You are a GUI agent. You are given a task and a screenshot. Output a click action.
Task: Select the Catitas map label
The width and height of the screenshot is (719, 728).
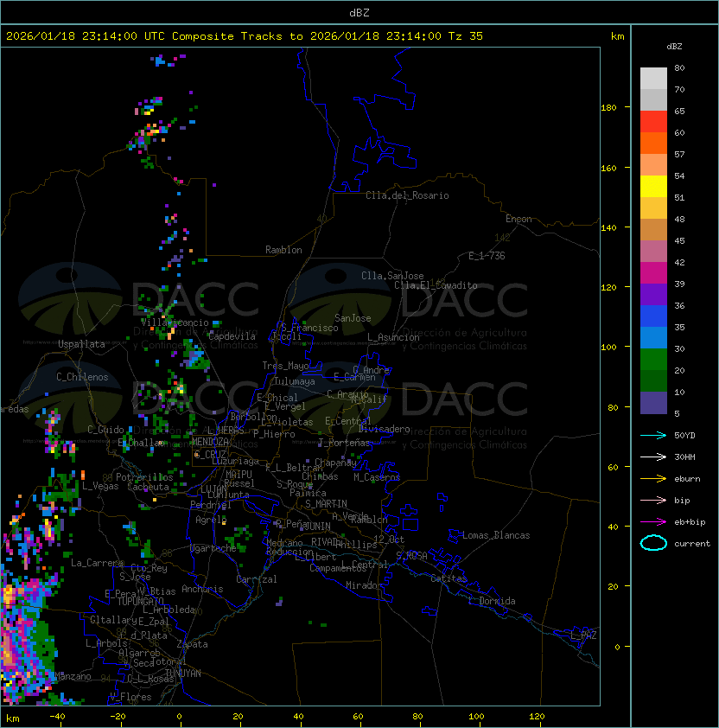[449, 578]
